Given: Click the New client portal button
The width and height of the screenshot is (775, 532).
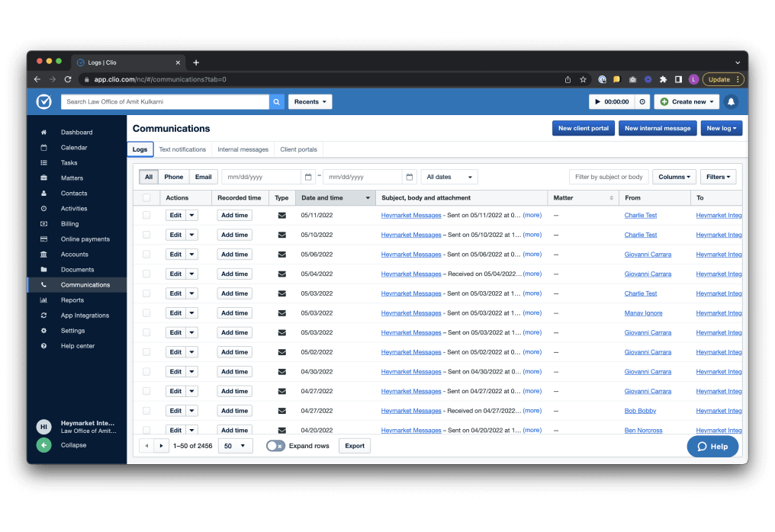Looking at the screenshot, I should [584, 129].
